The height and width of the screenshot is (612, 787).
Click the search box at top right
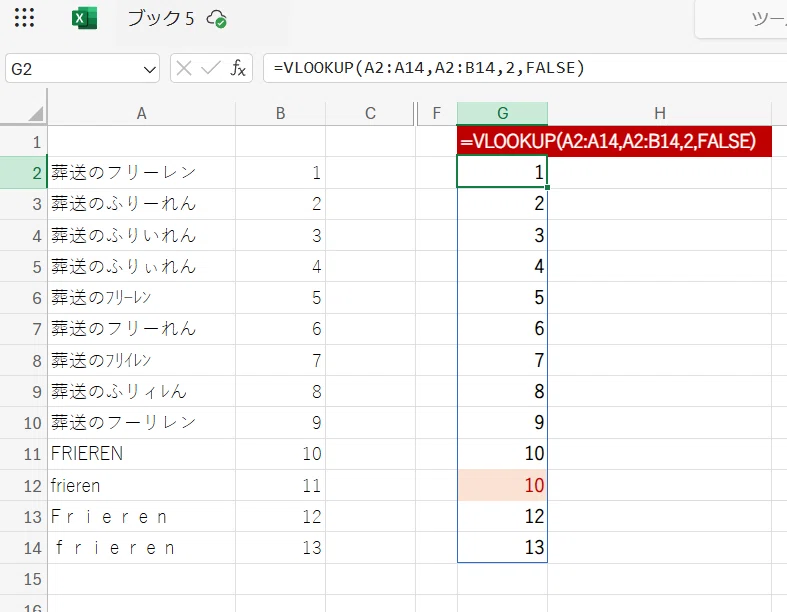[741, 19]
